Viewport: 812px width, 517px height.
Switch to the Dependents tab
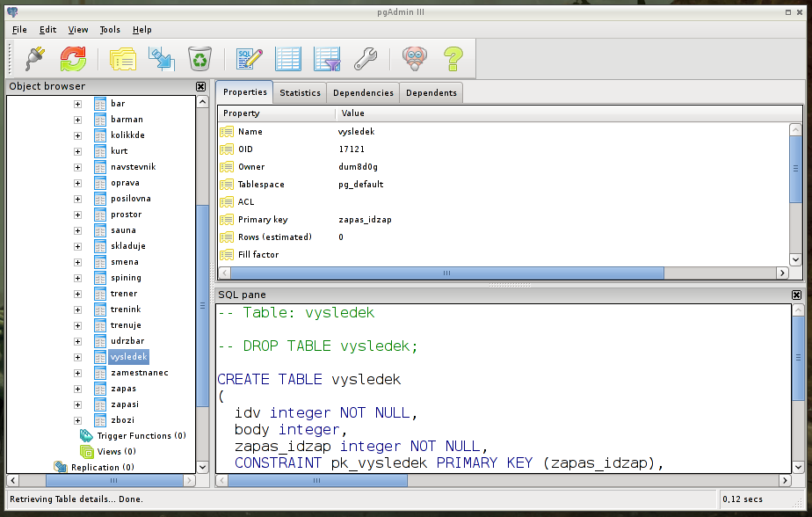tap(431, 92)
